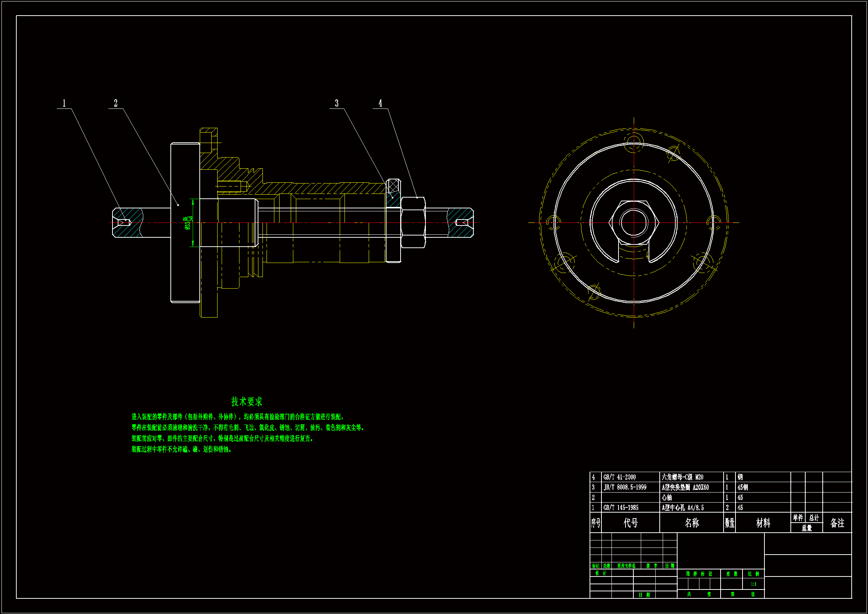
Task: Click the 备注 column header
Action: pos(837,523)
